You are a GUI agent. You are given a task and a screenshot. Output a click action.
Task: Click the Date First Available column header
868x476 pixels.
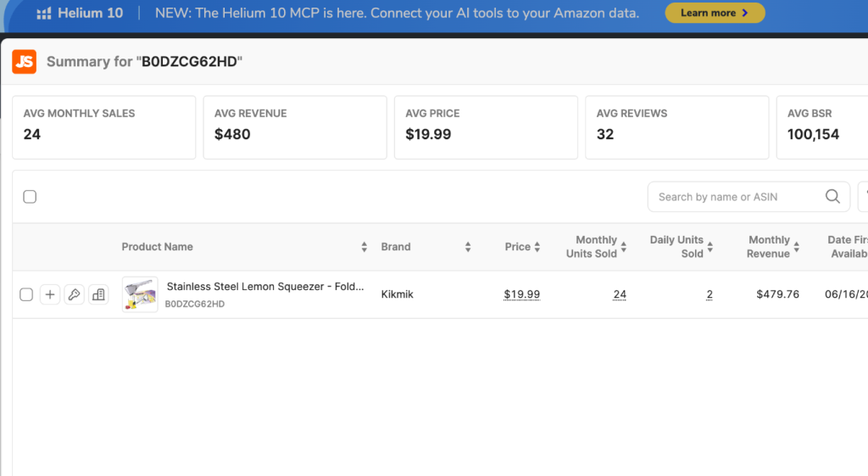(x=848, y=247)
